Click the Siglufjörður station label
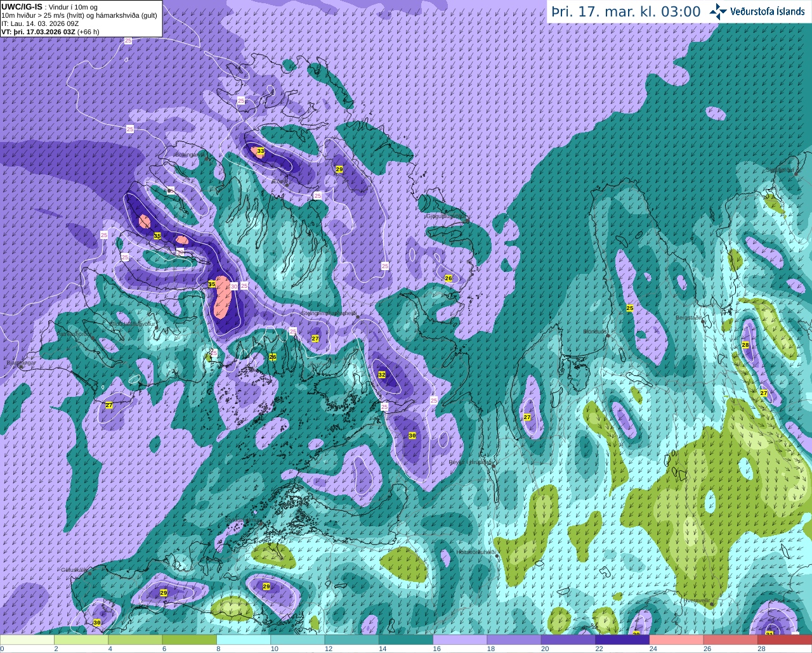 pos(781,170)
